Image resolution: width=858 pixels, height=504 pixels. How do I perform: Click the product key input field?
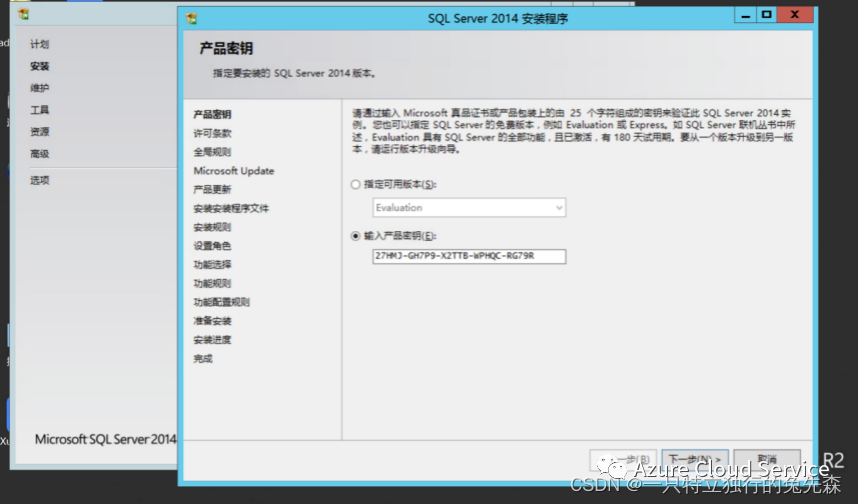[x=469, y=256]
